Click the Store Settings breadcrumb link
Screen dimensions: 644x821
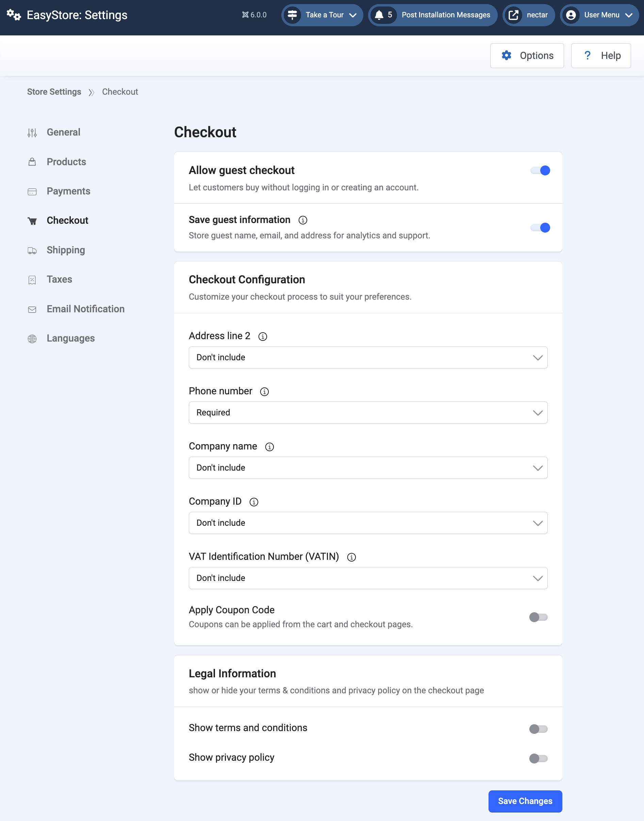54,92
